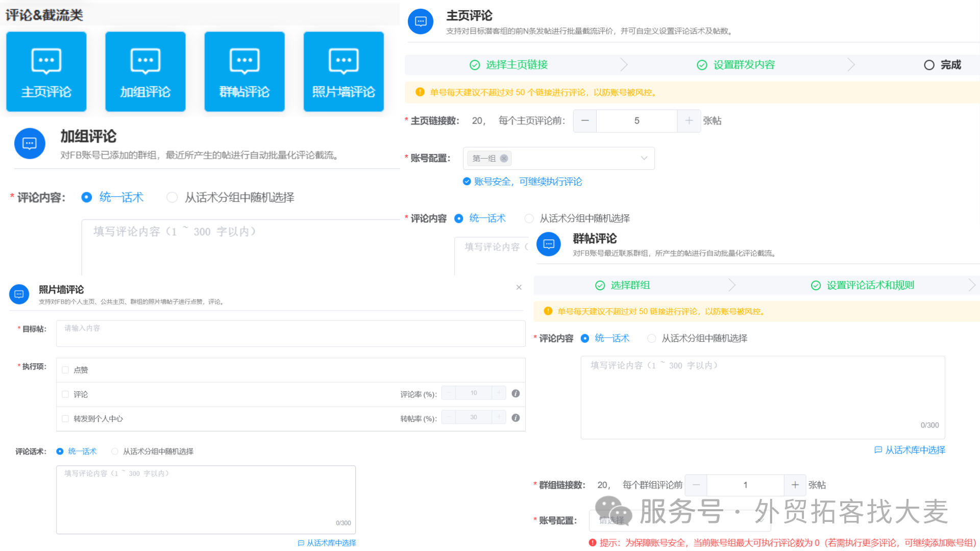Click the 每个主页评论前 number field showing 5

click(x=636, y=121)
